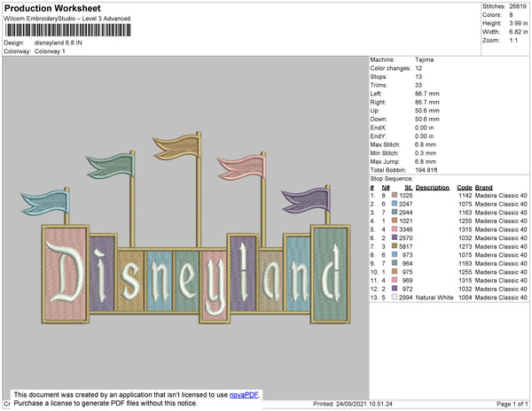This screenshot has width=532, height=411.
Task: Click the Max Stitch value '6.8 mm'
Action: click(x=425, y=144)
